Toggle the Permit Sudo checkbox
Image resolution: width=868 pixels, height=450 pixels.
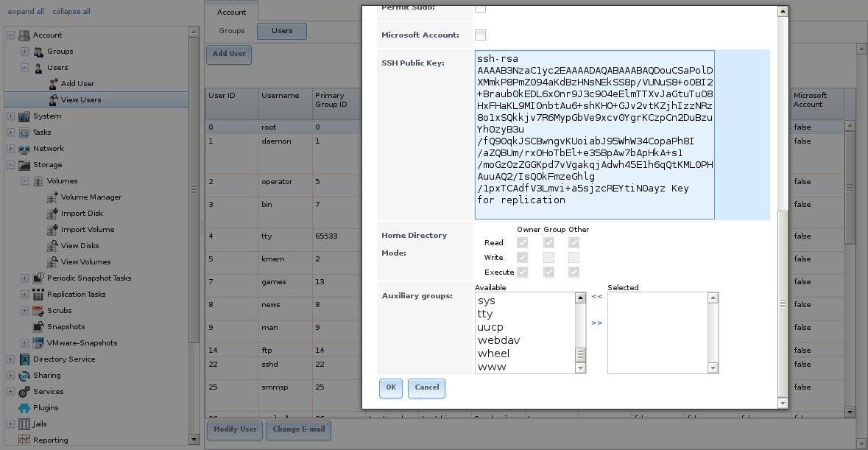480,7
